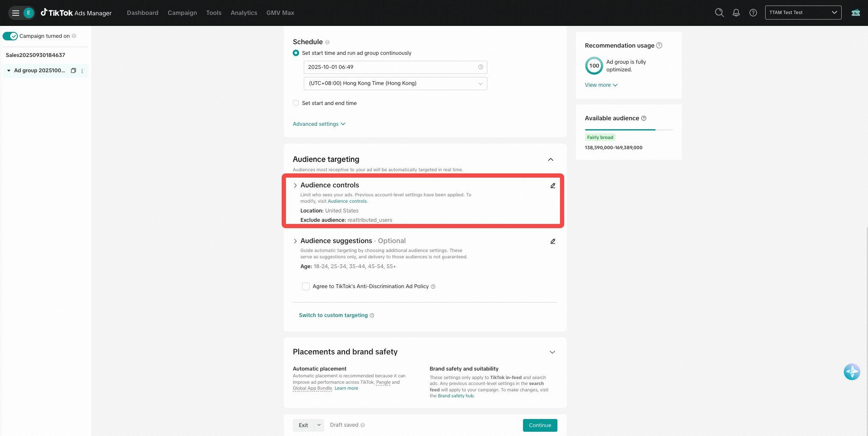Open the Hong Kong Time zone dropdown
868x436 pixels.
point(395,83)
